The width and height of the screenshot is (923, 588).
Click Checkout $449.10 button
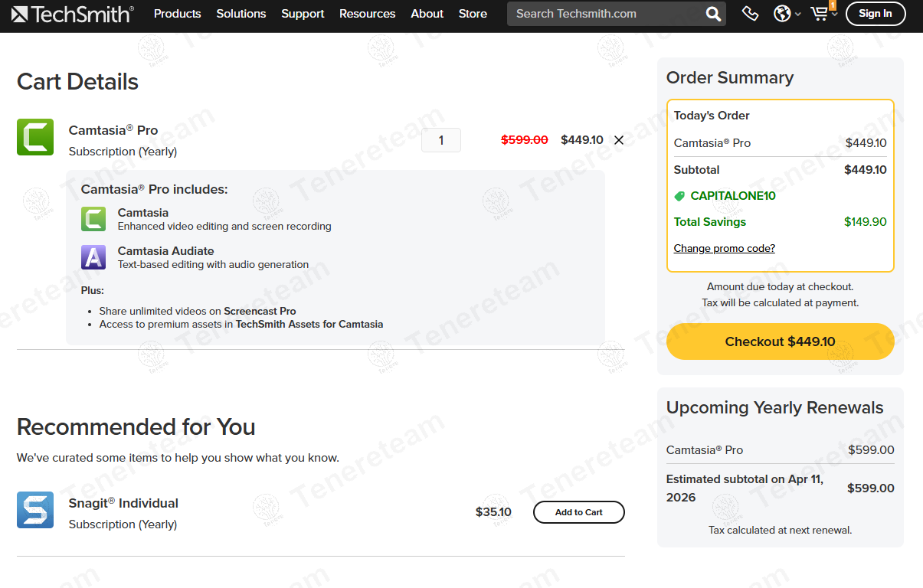pyautogui.click(x=781, y=341)
